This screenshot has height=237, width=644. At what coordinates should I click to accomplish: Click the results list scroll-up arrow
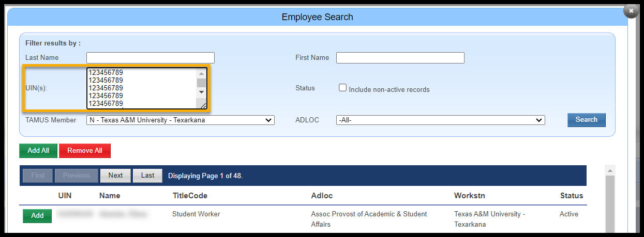(x=609, y=171)
